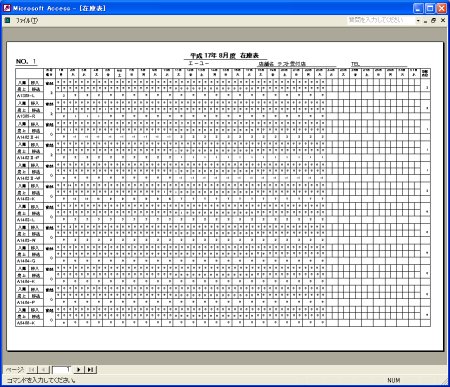Click the 質問を入力してください help box
450x387 pixels.
(x=380, y=20)
